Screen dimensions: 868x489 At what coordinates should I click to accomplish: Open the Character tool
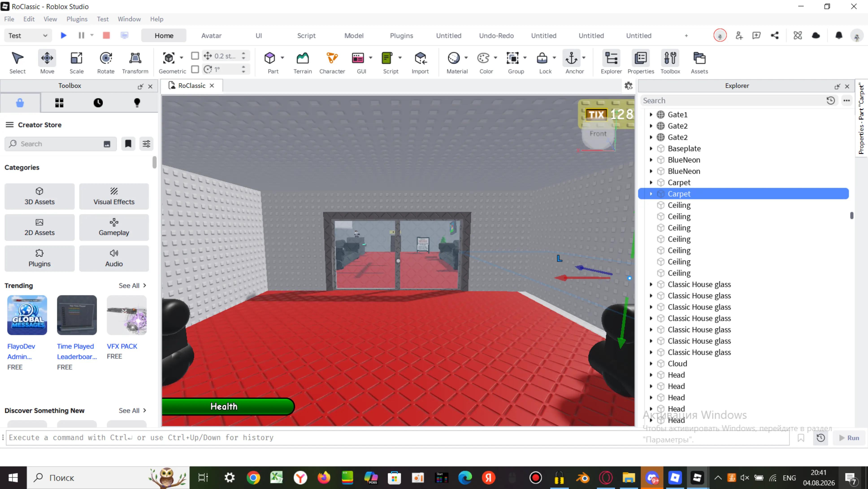click(x=332, y=62)
